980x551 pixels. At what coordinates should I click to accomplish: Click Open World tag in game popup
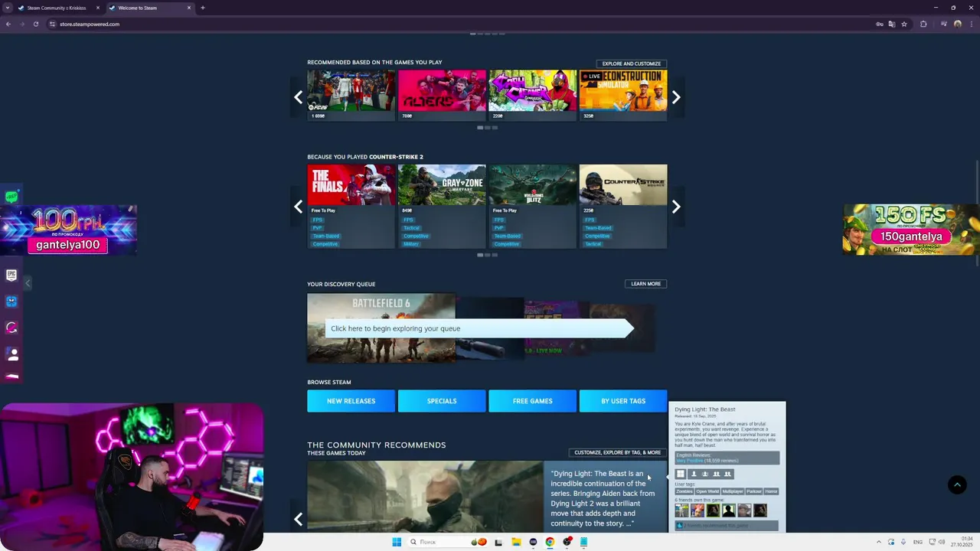point(707,491)
